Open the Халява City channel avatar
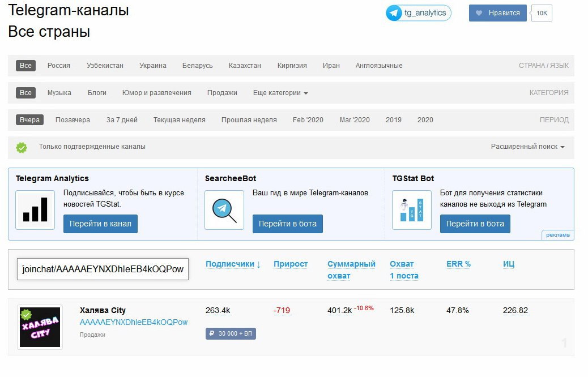 pos(40,327)
